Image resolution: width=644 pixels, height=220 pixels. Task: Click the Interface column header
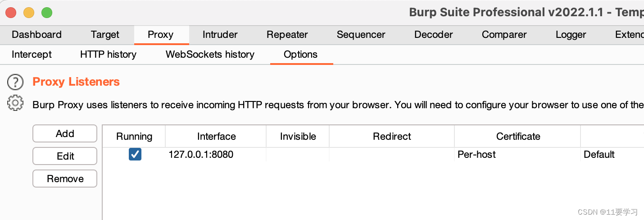tap(216, 137)
